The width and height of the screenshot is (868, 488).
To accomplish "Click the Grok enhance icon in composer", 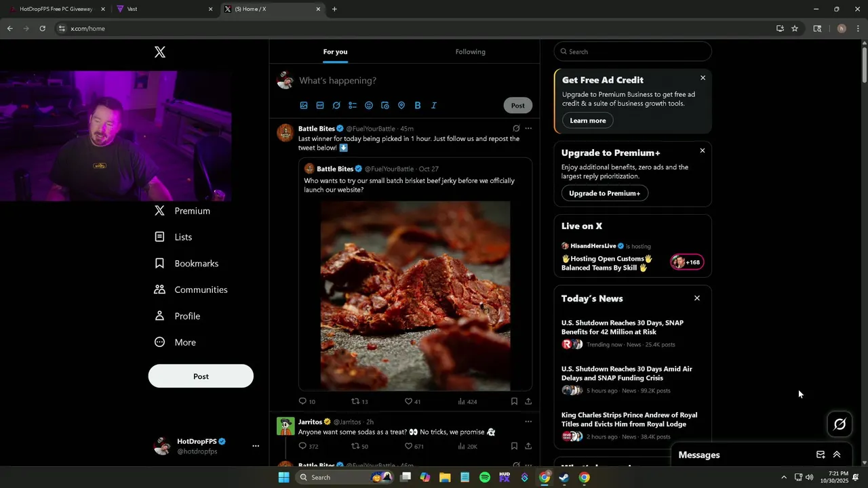I will click(x=336, y=106).
